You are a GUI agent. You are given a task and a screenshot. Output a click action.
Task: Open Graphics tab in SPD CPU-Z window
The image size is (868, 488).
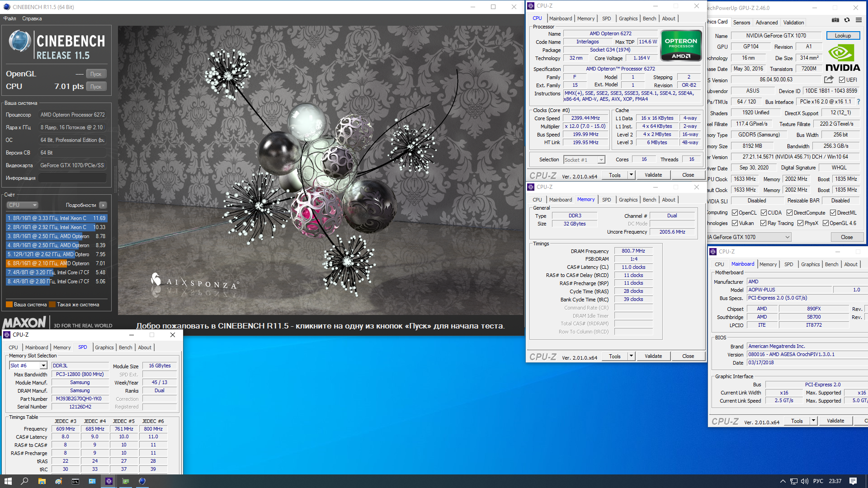(104, 347)
